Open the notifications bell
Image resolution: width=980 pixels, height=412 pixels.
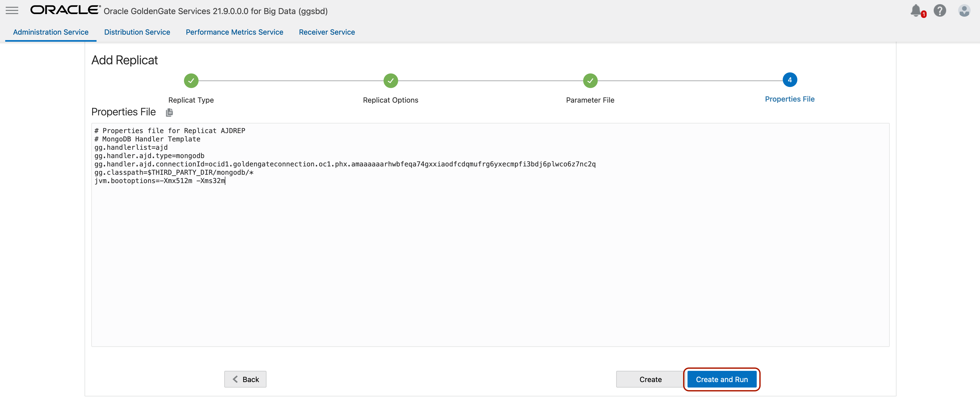coord(916,10)
